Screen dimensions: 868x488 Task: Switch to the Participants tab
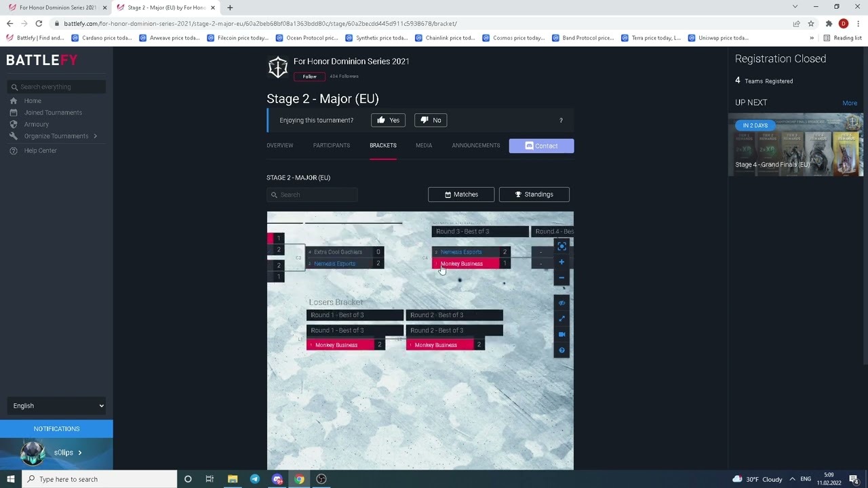332,146
